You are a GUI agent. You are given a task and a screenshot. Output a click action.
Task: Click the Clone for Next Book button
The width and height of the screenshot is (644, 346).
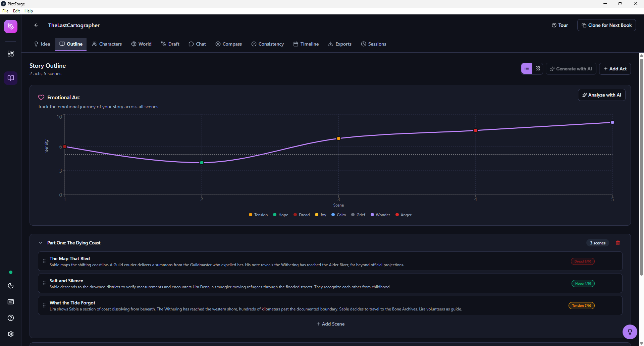pos(607,25)
